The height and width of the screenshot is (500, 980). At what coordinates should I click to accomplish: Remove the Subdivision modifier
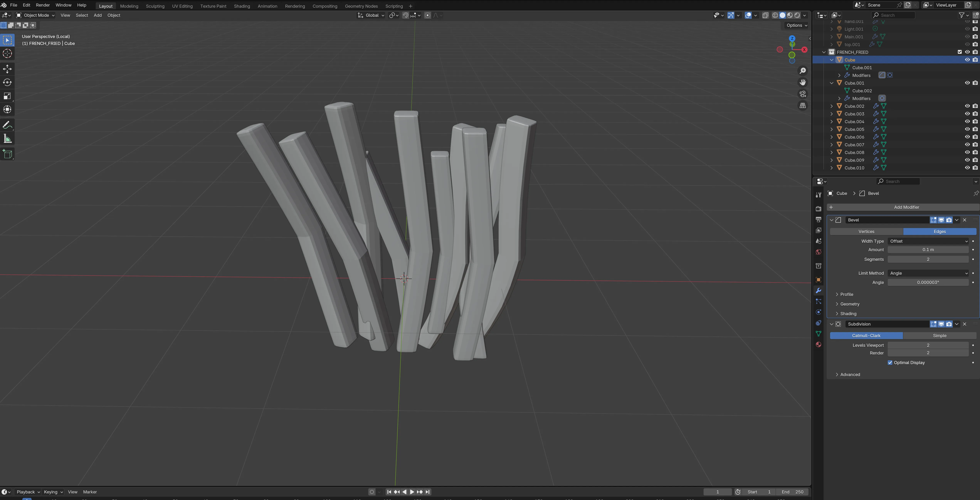(x=964, y=324)
